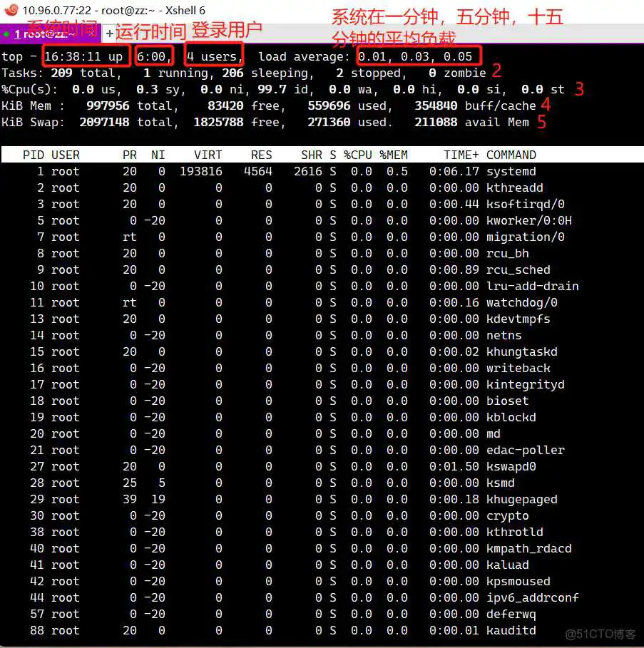The image size is (644, 648).
Task: Click the COMMAND column header
Action: pos(511,154)
